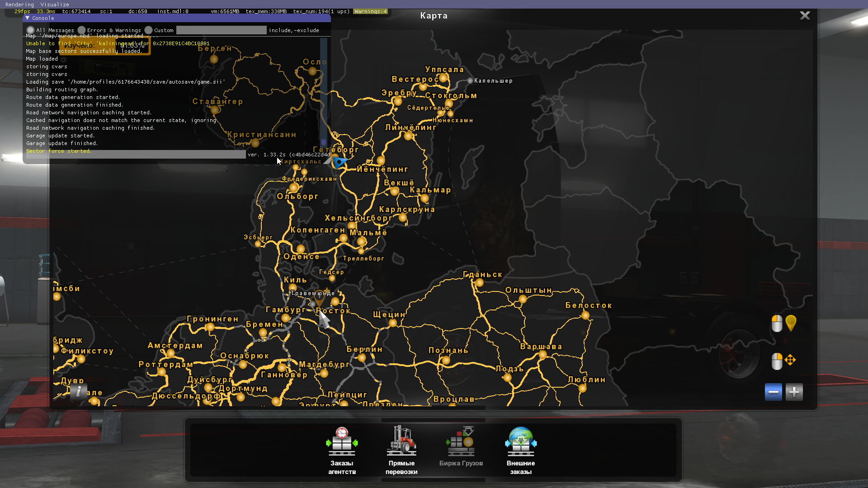Zoom in the map with plus button
This screenshot has height=488, width=868.
pos(794,392)
